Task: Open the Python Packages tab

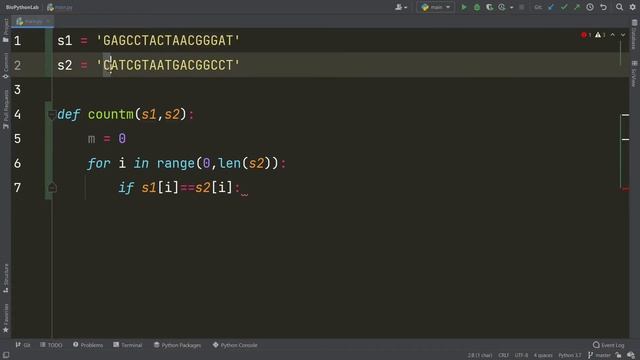Action: click(x=177, y=345)
